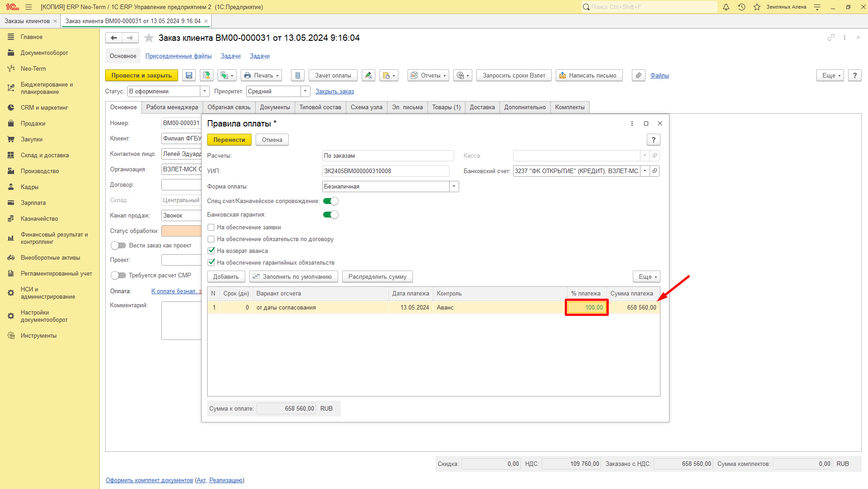Save the document with diskette icon
868x489 pixels.
click(189, 76)
